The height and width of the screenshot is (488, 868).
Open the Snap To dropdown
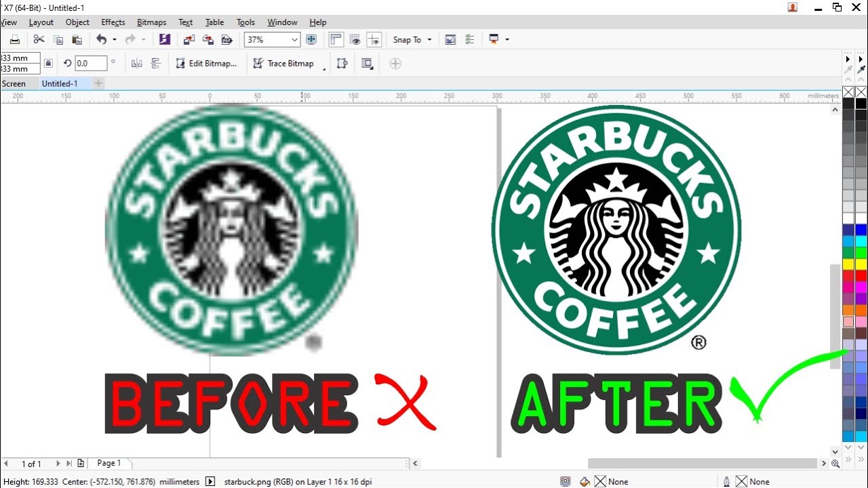pyautogui.click(x=412, y=40)
